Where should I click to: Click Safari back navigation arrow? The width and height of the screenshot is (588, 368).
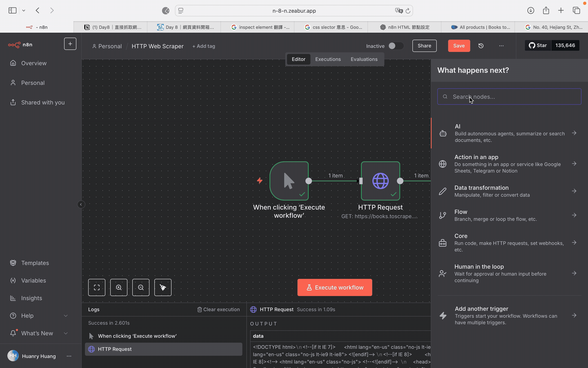[37, 10]
